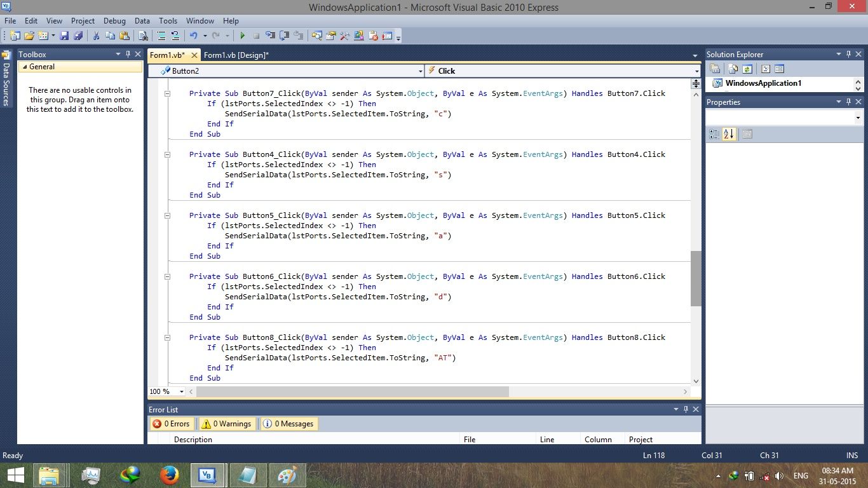Toggle the 0 Messages filter in Error List
This screenshot has height=488, width=868.
click(x=288, y=424)
